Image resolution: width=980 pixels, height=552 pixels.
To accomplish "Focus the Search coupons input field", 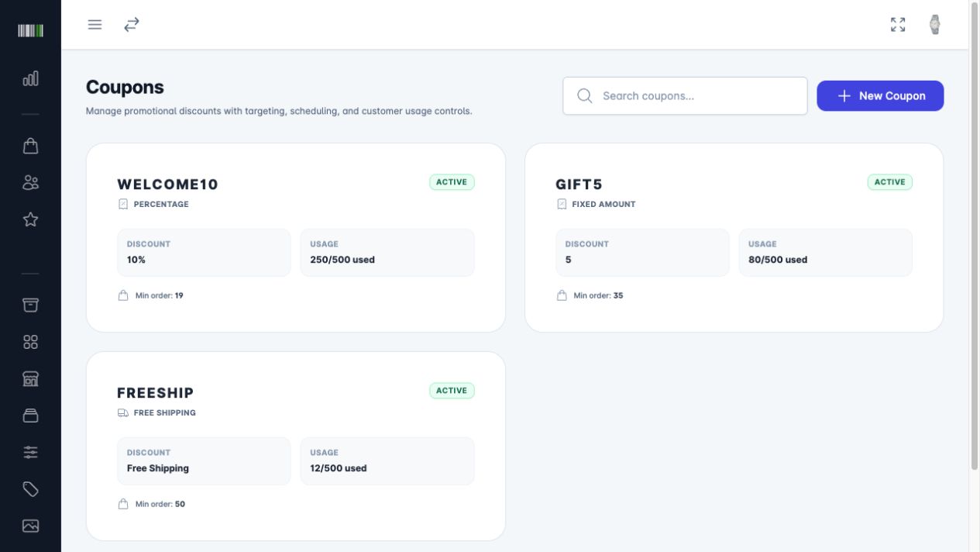I will pos(685,96).
